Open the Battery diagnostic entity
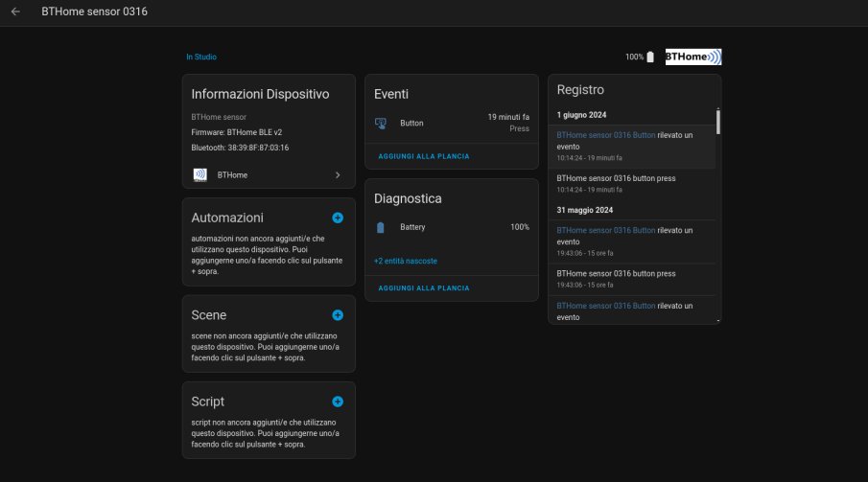 pos(452,227)
